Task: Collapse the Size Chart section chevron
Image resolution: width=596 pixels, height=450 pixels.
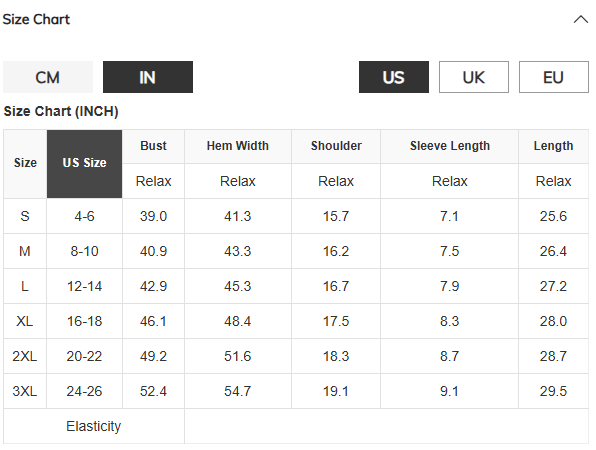Action: click(580, 19)
